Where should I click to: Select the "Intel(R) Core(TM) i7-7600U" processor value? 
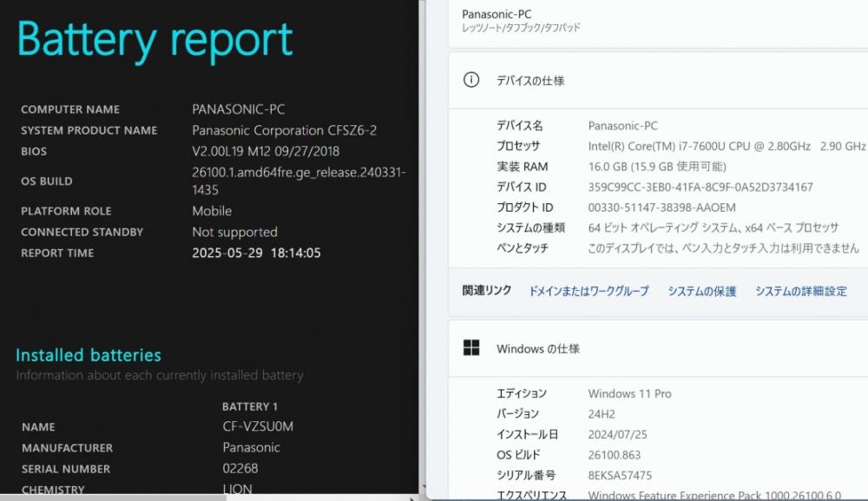(727, 146)
